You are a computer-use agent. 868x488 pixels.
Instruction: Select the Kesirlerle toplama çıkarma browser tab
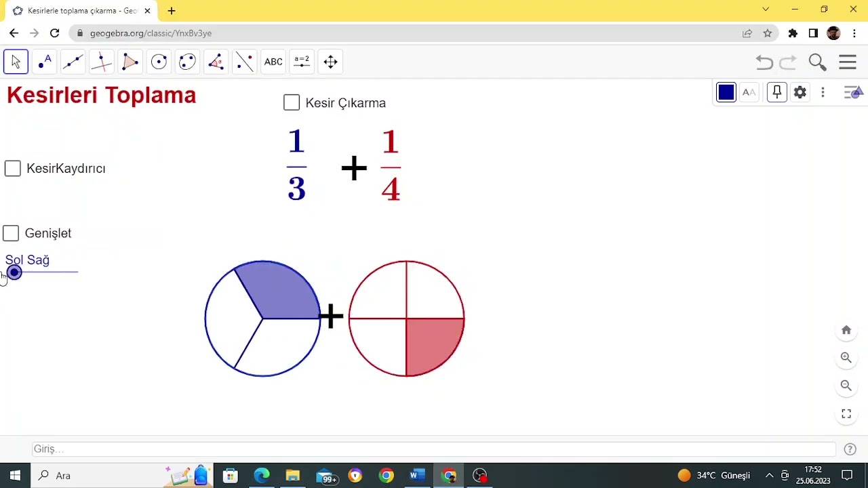click(81, 11)
